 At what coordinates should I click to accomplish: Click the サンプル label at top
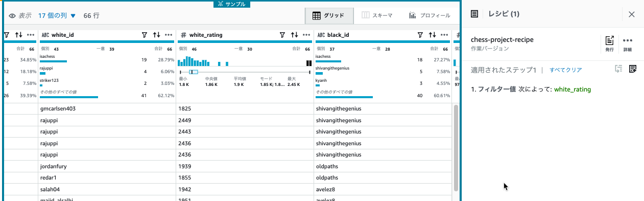coord(231,4)
